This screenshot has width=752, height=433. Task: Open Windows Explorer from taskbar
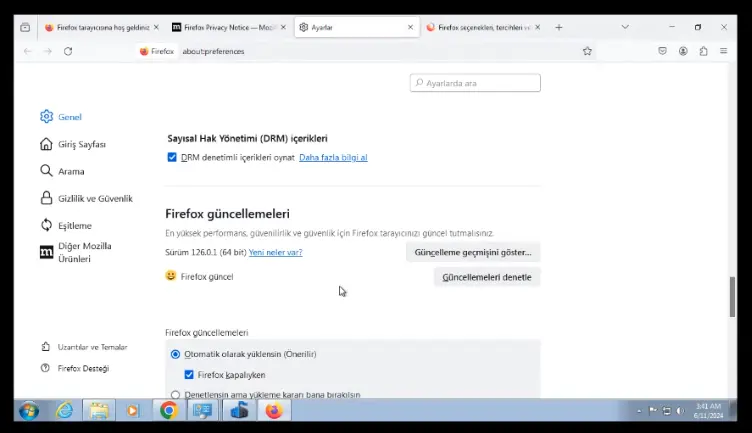(x=99, y=411)
